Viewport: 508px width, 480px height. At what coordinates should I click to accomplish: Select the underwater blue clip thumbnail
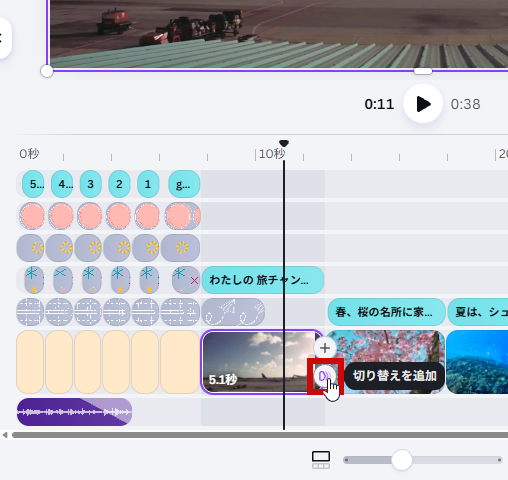click(477, 362)
